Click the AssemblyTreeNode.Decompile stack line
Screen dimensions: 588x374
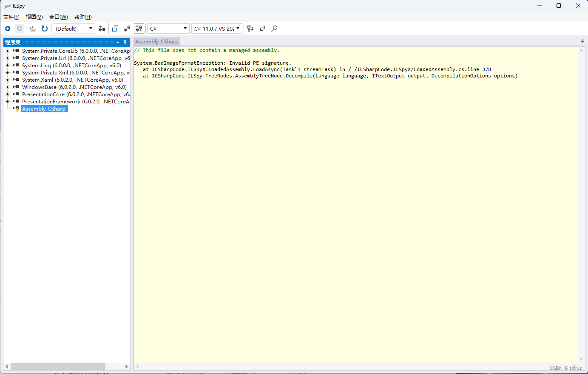[x=330, y=76]
